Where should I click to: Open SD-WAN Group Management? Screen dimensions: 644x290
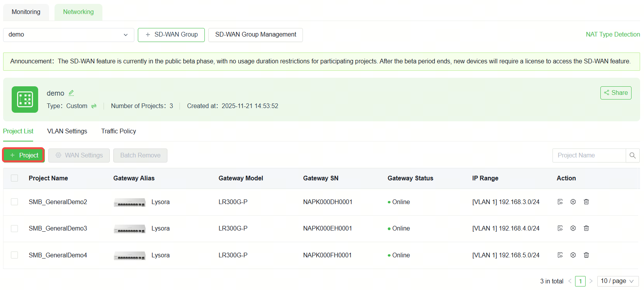pos(255,35)
